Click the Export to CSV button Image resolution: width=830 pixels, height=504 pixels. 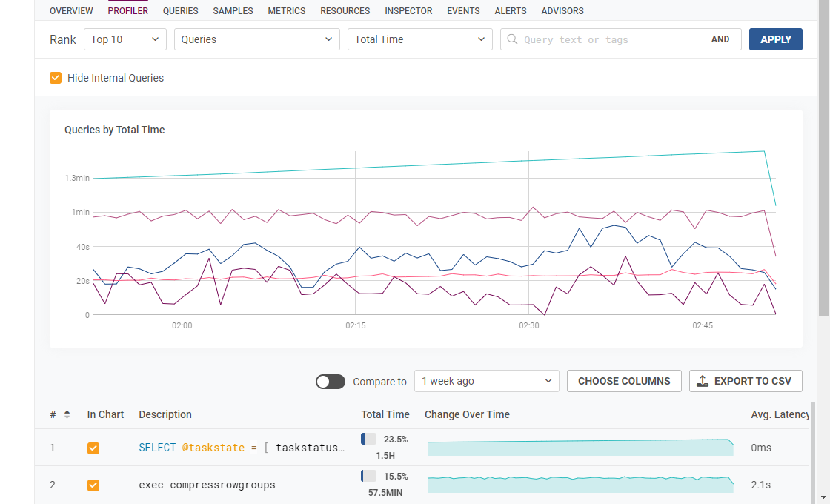(746, 381)
